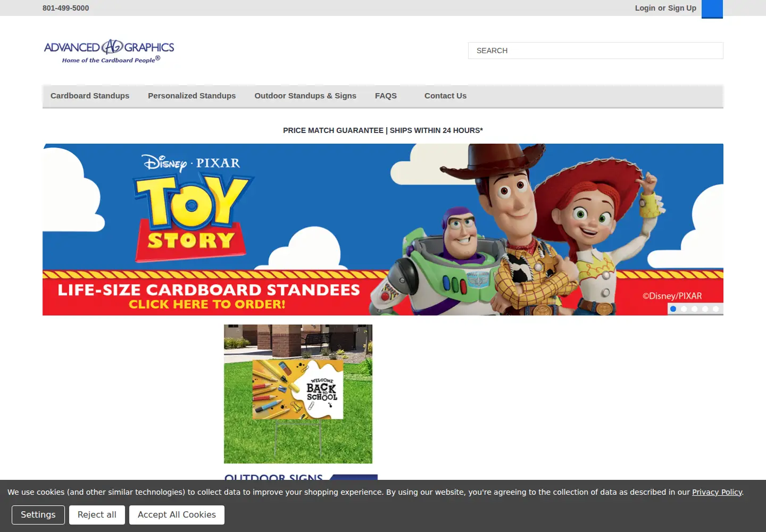Click the Toy Story standees banner
Screen dimensions: 766x532
point(383,229)
